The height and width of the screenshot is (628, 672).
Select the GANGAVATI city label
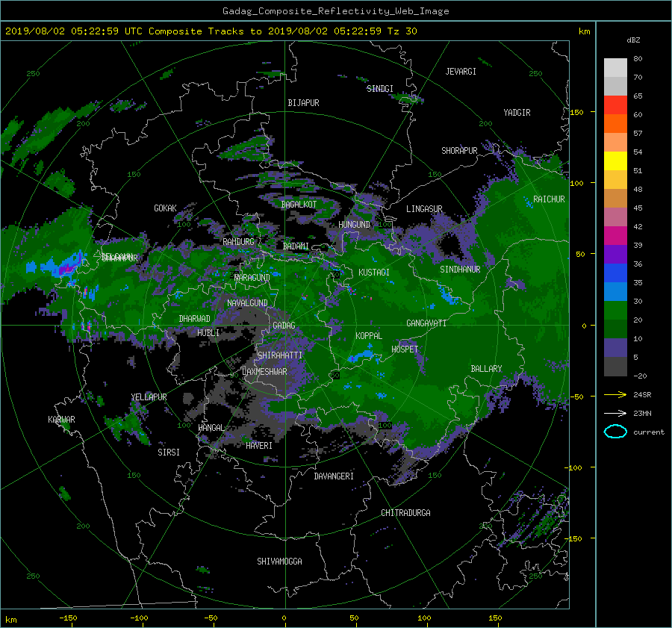(x=426, y=323)
